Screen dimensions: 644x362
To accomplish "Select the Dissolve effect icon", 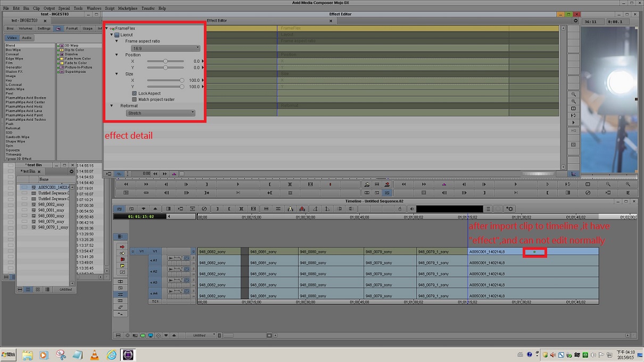I will pos(61,54).
